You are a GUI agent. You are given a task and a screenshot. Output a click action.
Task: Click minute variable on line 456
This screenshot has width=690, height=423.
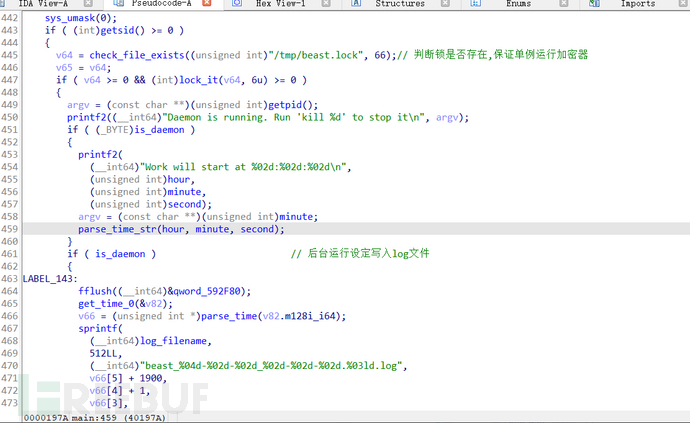tap(184, 192)
